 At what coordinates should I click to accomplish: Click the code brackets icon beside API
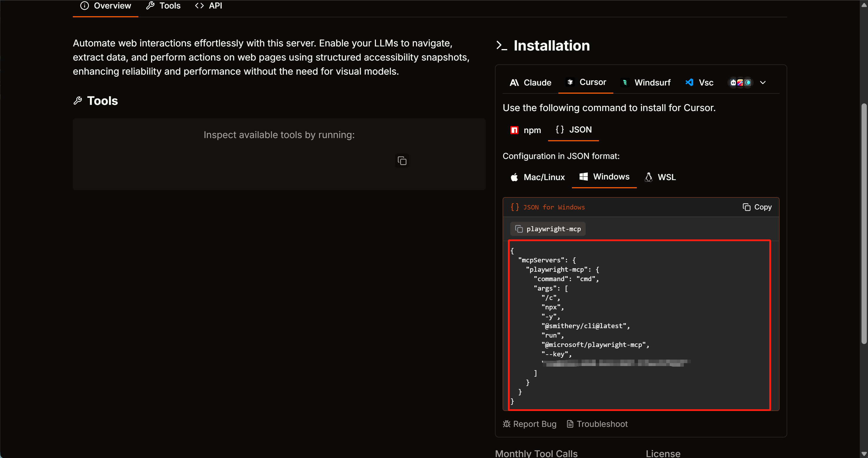[199, 6]
